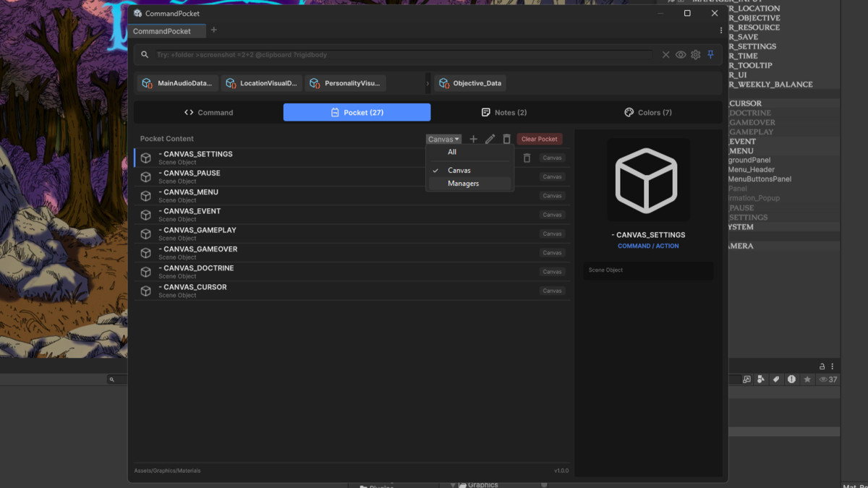The height and width of the screenshot is (488, 868).
Task: Click the trash icon beside the edit pencil
Action: (x=506, y=139)
